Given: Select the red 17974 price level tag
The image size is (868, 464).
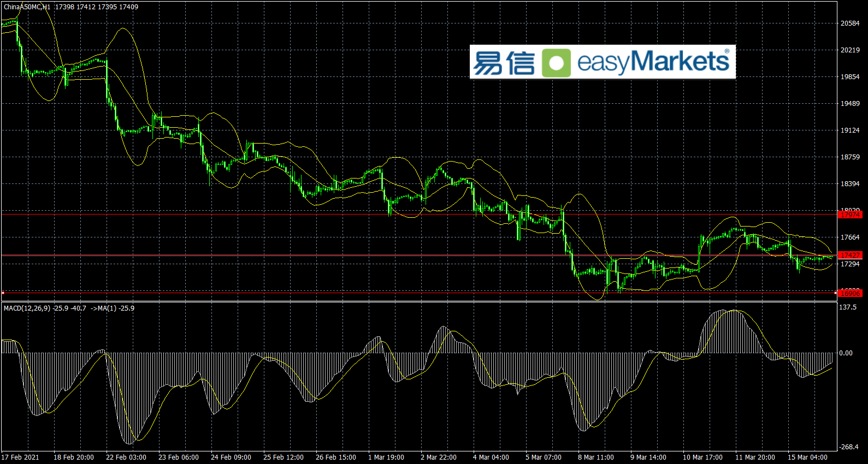Looking at the screenshot, I should (x=850, y=215).
